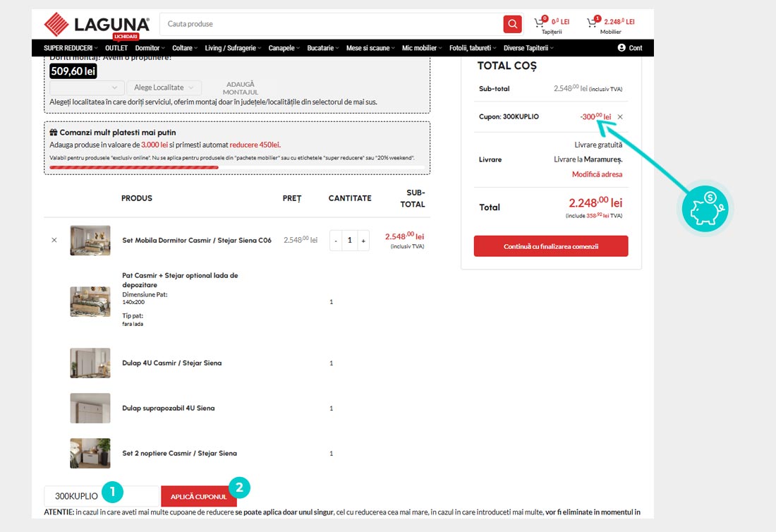
Task: Click the 'Cupon: 300KUPLIO' label
Action: click(x=509, y=117)
